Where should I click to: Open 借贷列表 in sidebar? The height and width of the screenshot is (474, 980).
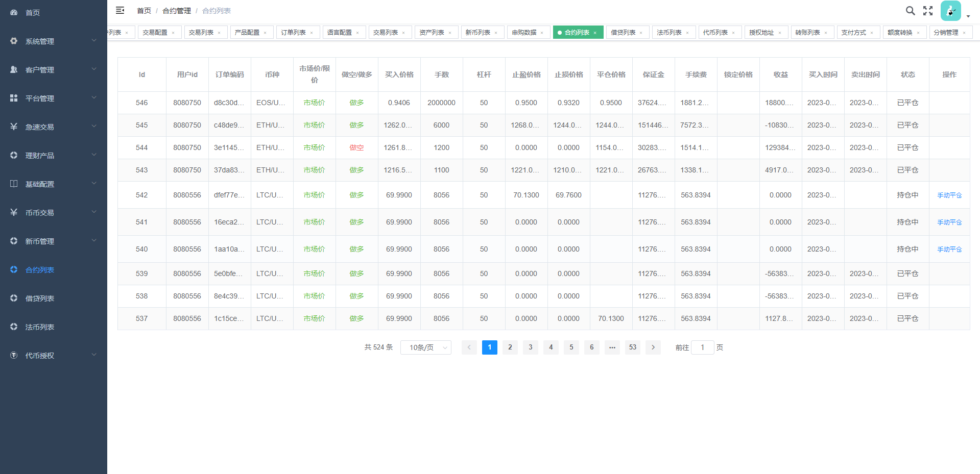[40, 298]
